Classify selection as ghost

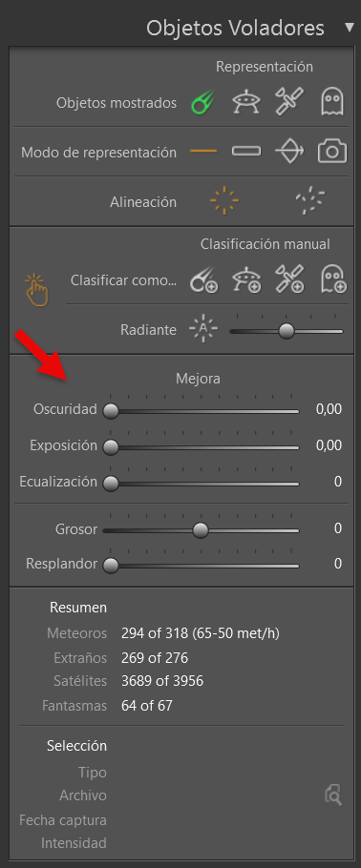tap(333, 280)
